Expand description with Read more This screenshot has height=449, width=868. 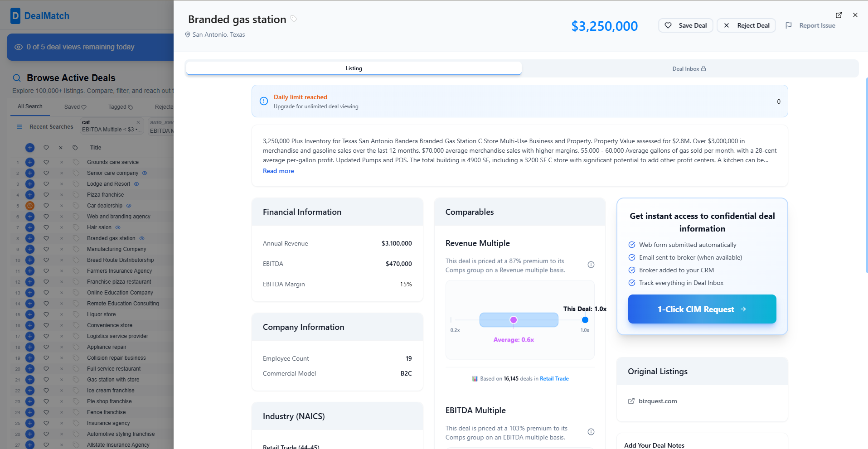click(x=278, y=171)
